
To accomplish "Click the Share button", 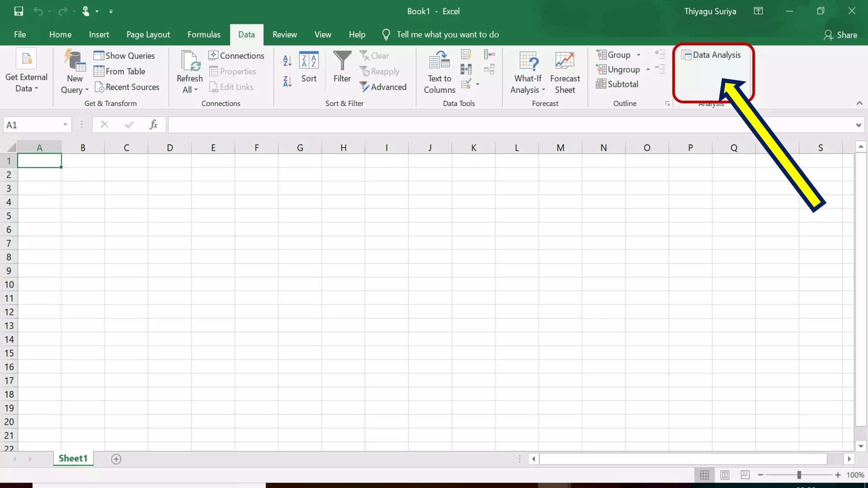I will tap(840, 35).
